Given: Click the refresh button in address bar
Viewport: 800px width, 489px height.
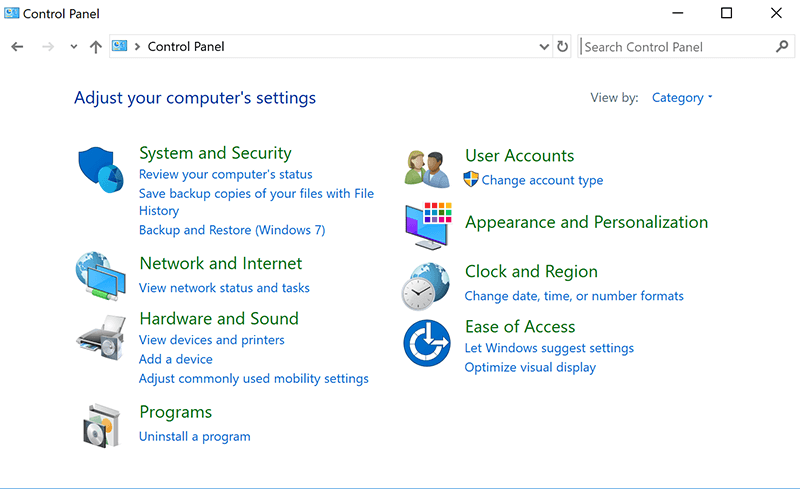Looking at the screenshot, I should point(562,47).
